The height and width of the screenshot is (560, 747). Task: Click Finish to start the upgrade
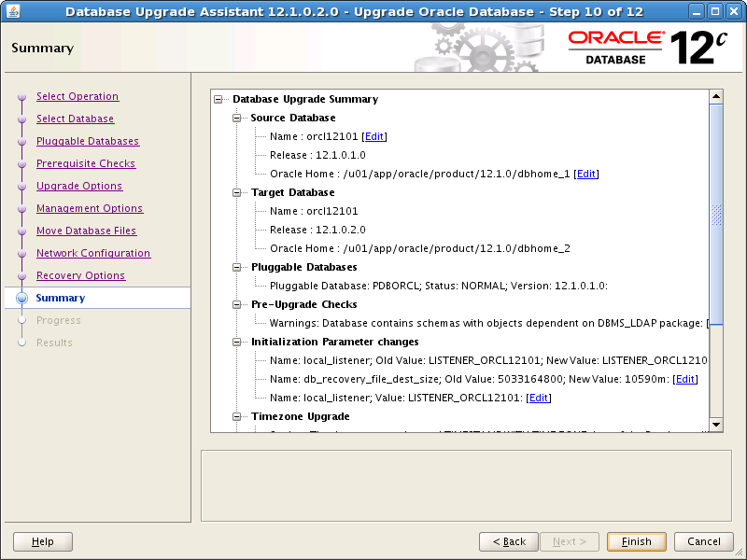pos(637,541)
